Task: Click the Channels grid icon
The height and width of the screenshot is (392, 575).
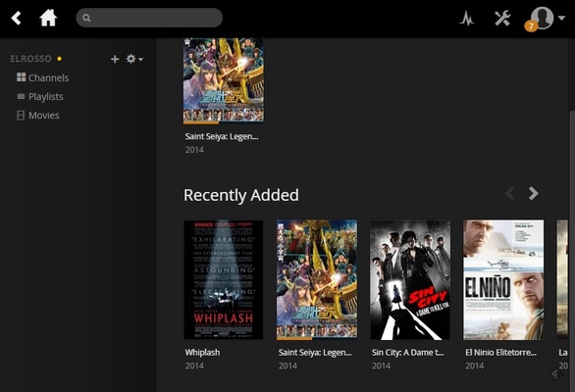Action: 22,77
